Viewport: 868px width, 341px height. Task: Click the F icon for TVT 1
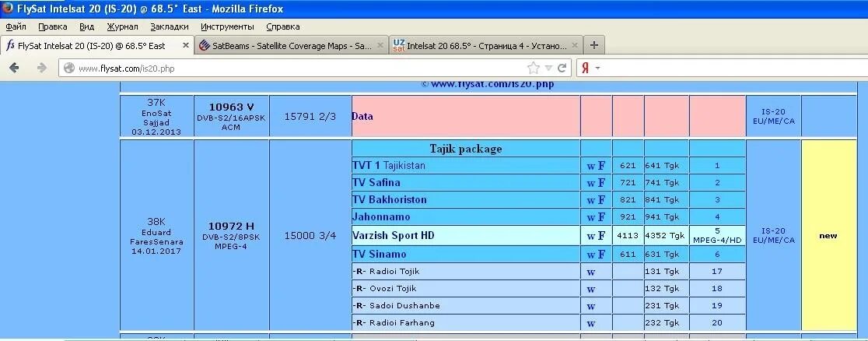(x=601, y=165)
